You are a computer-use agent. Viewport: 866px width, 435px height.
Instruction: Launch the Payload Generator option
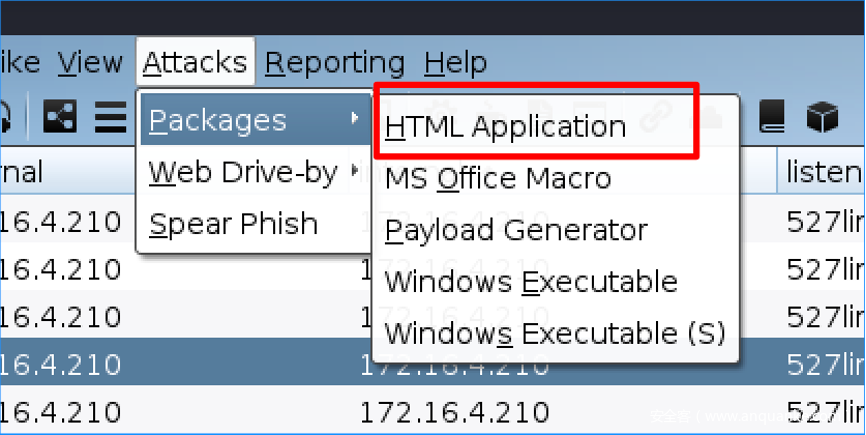[515, 230]
